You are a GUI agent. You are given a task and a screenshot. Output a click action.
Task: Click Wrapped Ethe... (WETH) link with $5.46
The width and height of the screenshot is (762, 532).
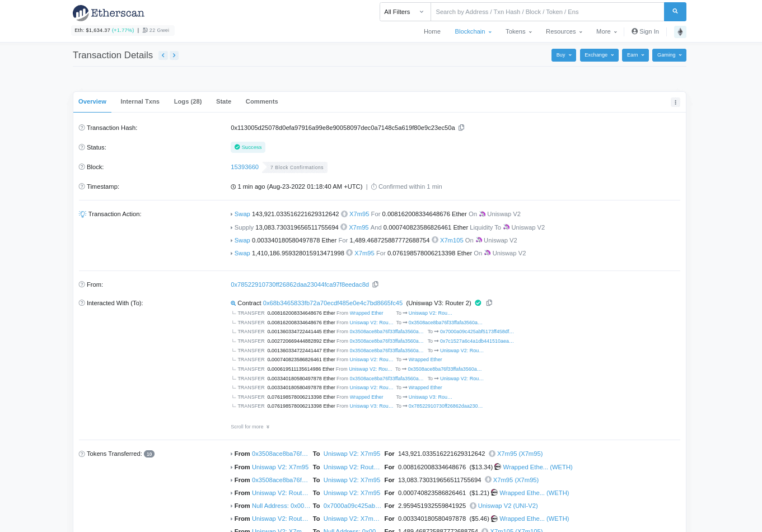(x=534, y=519)
